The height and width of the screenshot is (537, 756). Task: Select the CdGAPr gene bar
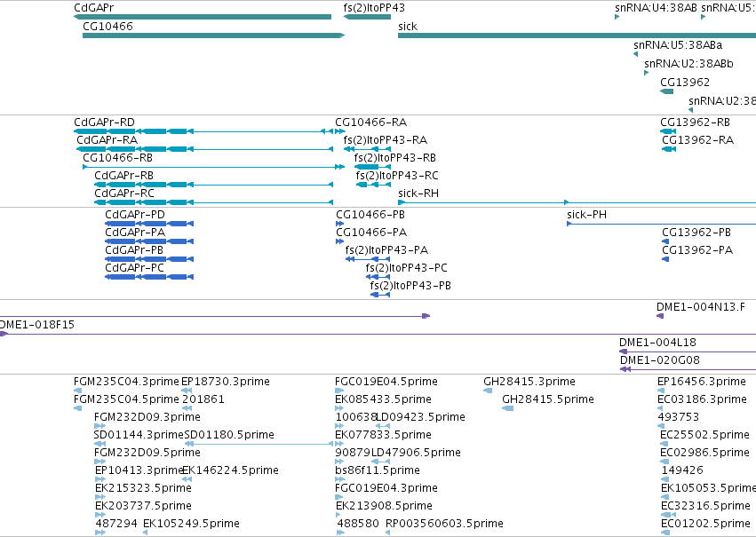coord(203,17)
